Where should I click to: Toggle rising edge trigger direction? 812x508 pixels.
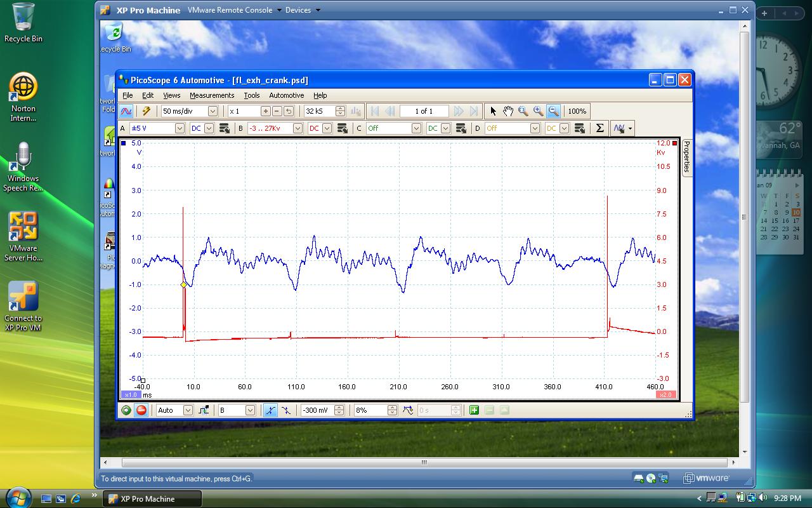tap(270, 410)
